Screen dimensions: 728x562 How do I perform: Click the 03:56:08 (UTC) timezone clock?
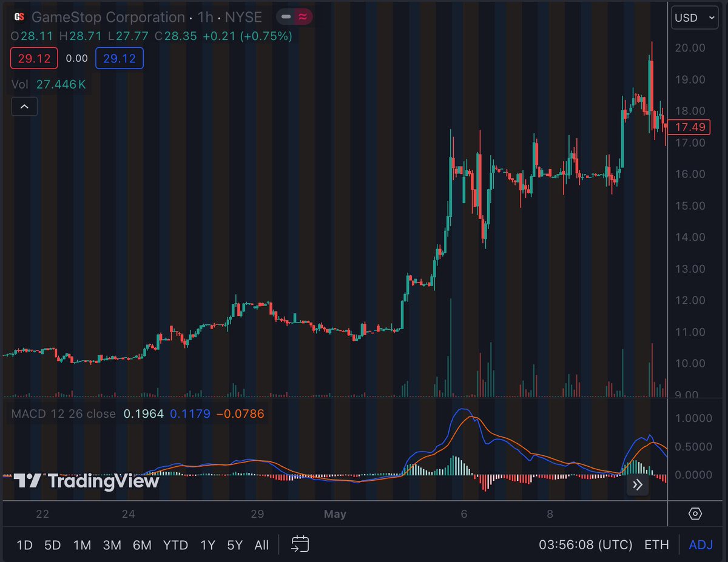[585, 545]
